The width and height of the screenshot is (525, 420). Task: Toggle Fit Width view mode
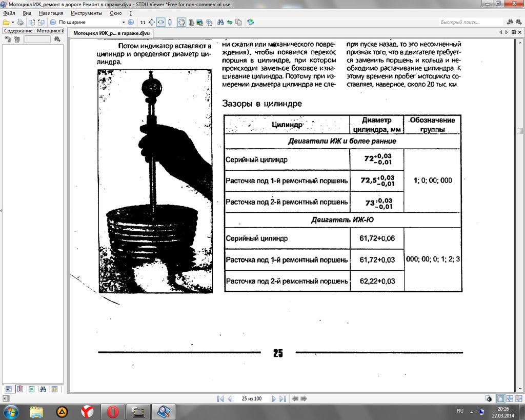160,22
